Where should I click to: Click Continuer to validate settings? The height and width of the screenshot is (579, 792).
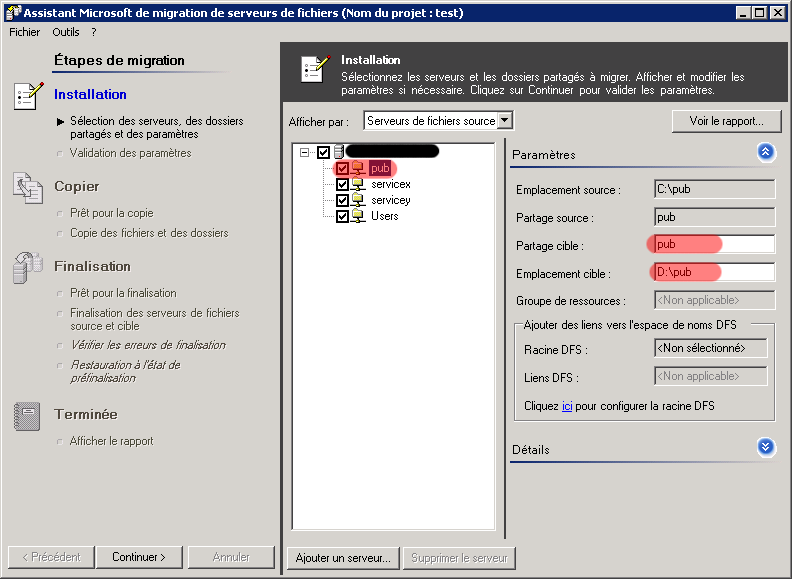tap(139, 557)
